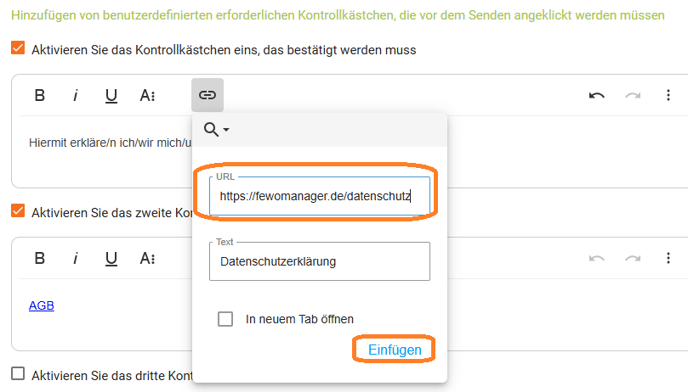Enable the third checkbox activation

point(18,374)
